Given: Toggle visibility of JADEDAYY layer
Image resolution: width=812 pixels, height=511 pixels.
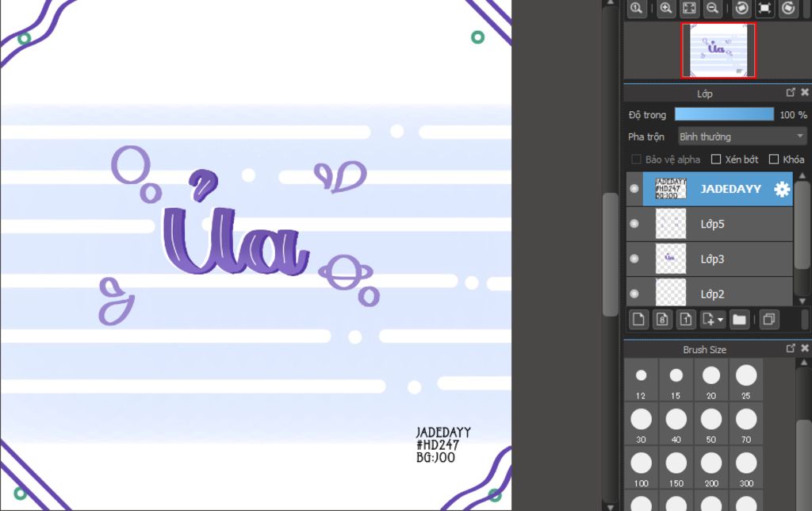Looking at the screenshot, I should 634,189.
